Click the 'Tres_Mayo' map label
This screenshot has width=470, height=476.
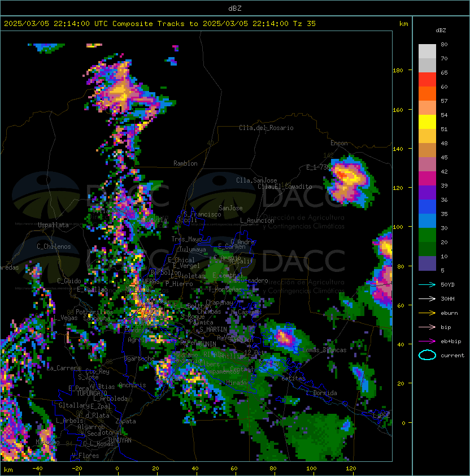[x=186, y=239]
